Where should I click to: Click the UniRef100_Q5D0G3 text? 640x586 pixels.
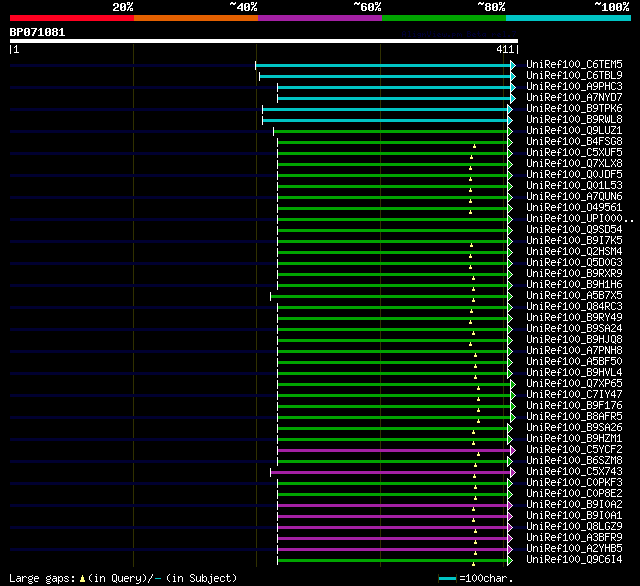[574, 263]
